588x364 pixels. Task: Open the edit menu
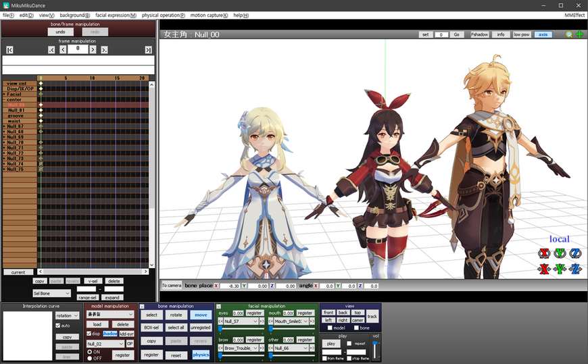click(x=26, y=16)
